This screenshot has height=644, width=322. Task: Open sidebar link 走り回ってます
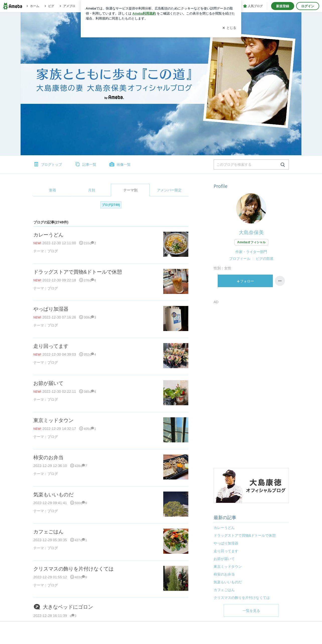[226, 551]
